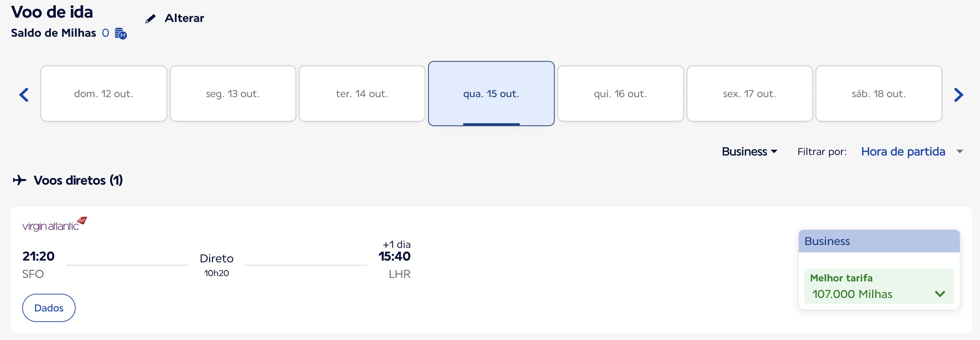
Task: Click the Business fare card header
Action: click(x=879, y=241)
